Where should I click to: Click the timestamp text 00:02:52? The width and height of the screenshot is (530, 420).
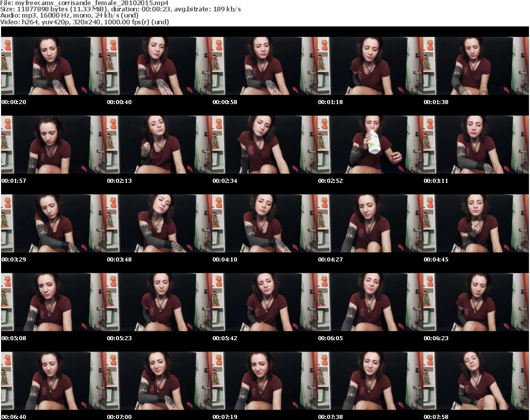click(x=331, y=181)
